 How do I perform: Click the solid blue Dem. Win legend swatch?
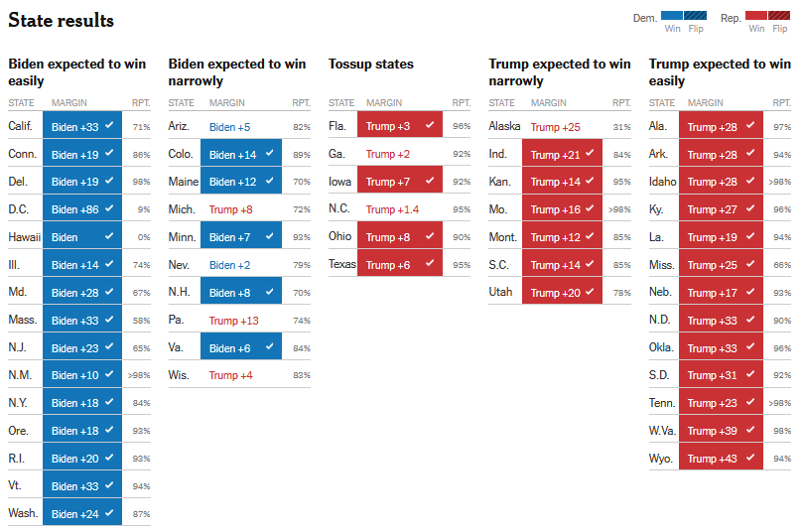point(671,15)
